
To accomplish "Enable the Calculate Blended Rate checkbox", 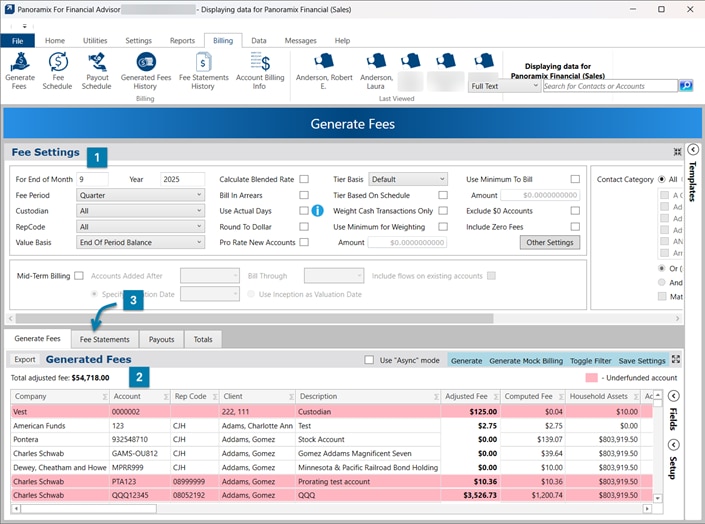I will [x=304, y=179].
